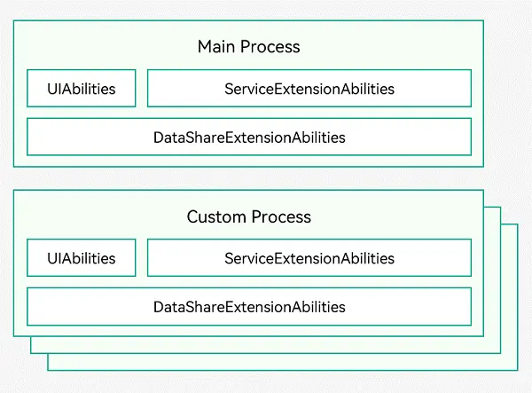Click the Main Process heading text

click(248, 46)
